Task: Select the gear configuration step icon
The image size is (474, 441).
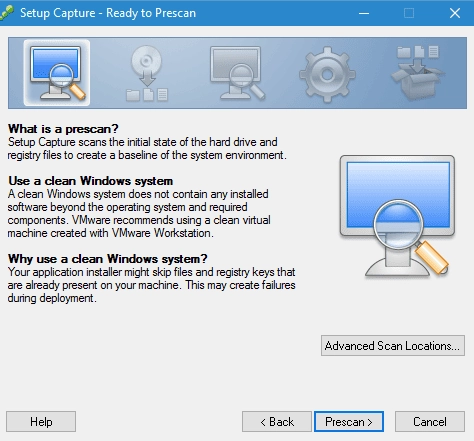Action: tap(327, 74)
